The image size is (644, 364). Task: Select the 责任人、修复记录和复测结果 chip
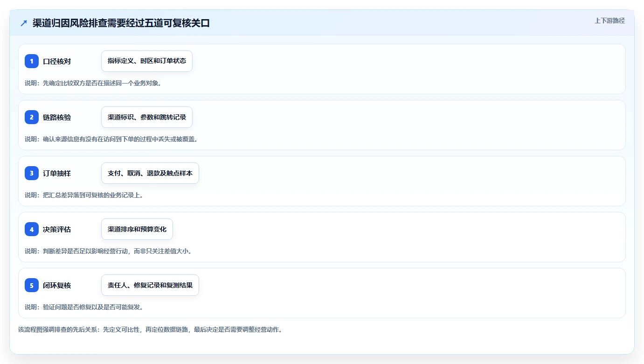tap(150, 285)
